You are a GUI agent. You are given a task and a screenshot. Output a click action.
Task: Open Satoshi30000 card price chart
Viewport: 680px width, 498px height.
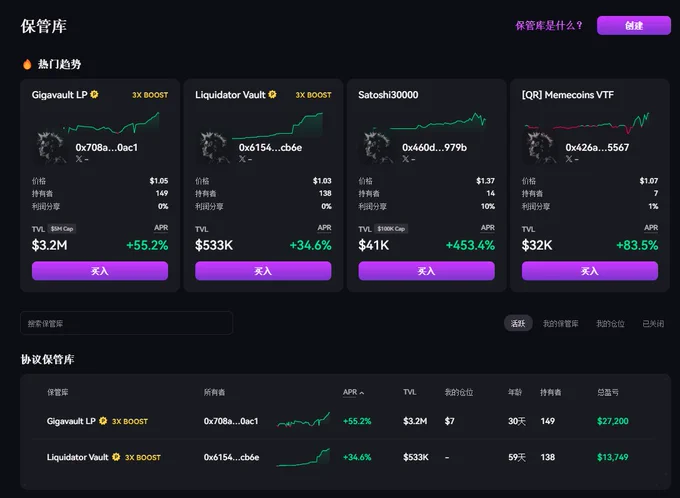point(437,121)
